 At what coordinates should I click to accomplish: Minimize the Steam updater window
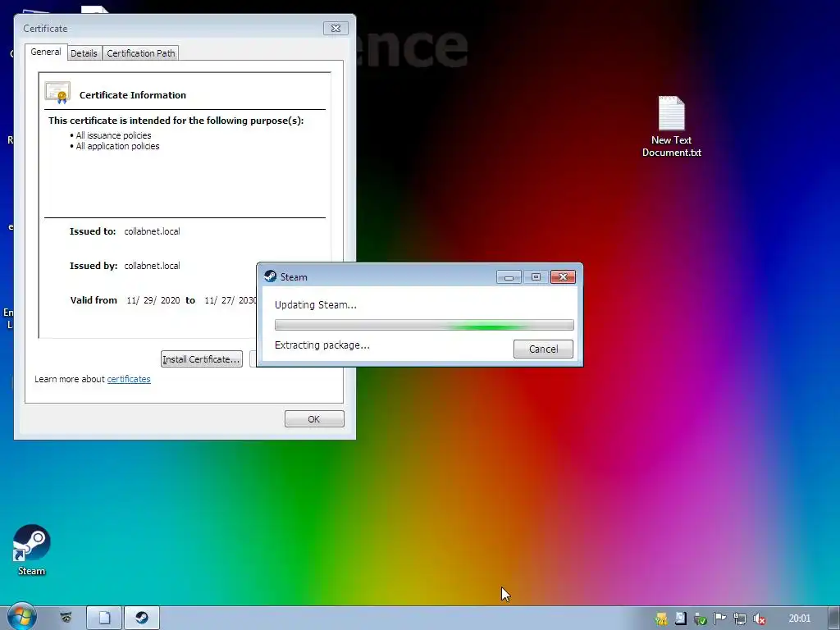pyautogui.click(x=509, y=277)
